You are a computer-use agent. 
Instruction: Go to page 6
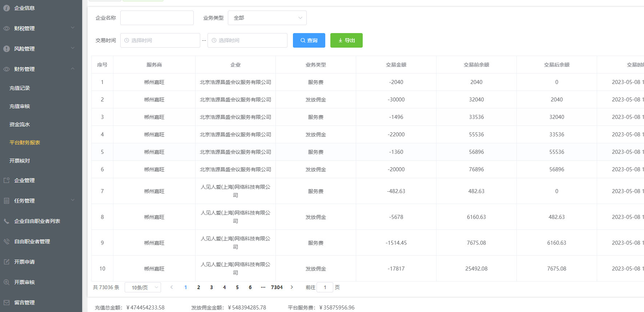point(250,287)
